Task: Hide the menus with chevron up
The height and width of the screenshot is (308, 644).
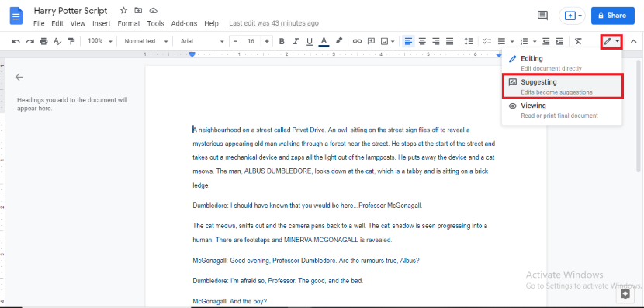Action: (633, 41)
